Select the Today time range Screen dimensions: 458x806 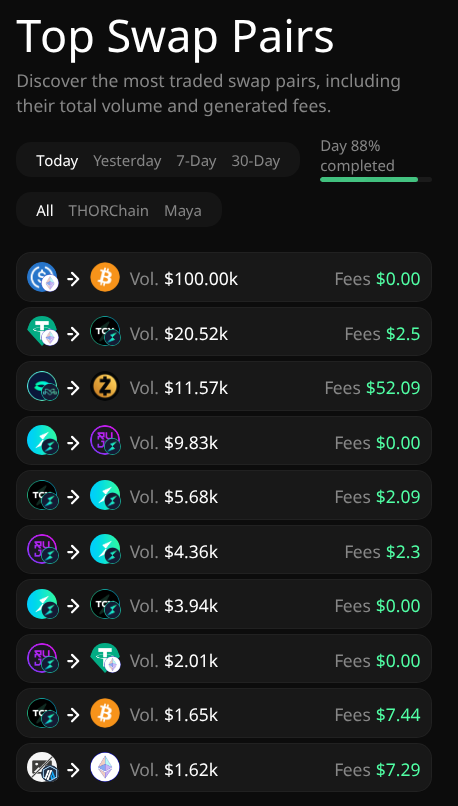pos(57,161)
